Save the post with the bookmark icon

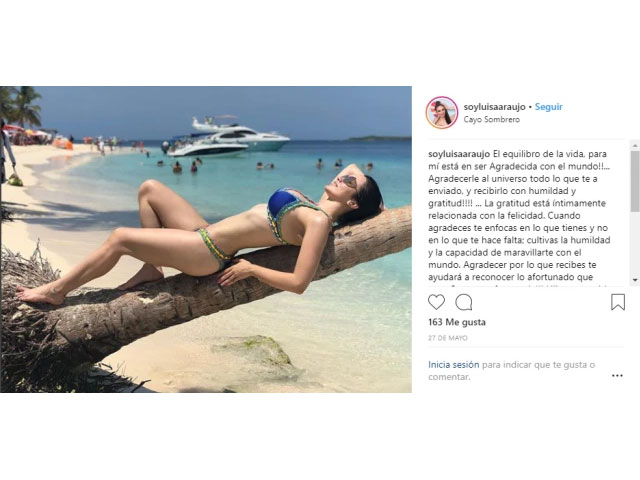(x=618, y=302)
